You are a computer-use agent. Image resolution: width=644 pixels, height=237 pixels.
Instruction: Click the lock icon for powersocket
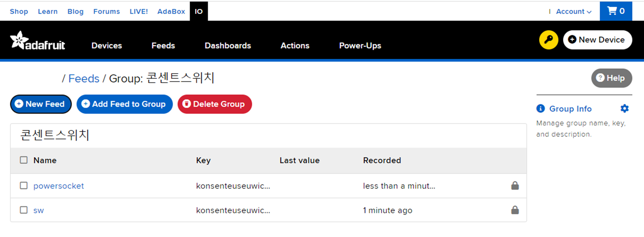[515, 186]
